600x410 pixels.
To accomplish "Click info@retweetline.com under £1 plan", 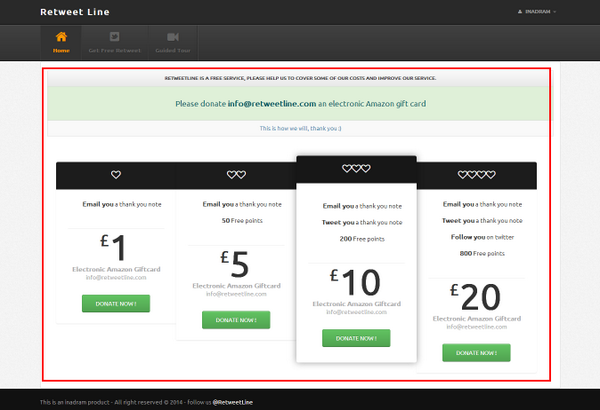I will click(116, 278).
